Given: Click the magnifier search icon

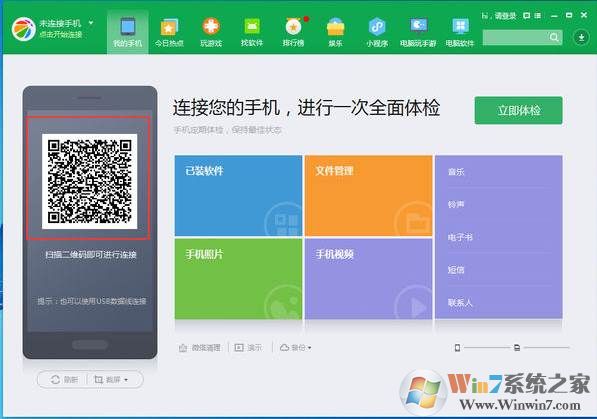Looking at the screenshot, I should coord(554,37).
